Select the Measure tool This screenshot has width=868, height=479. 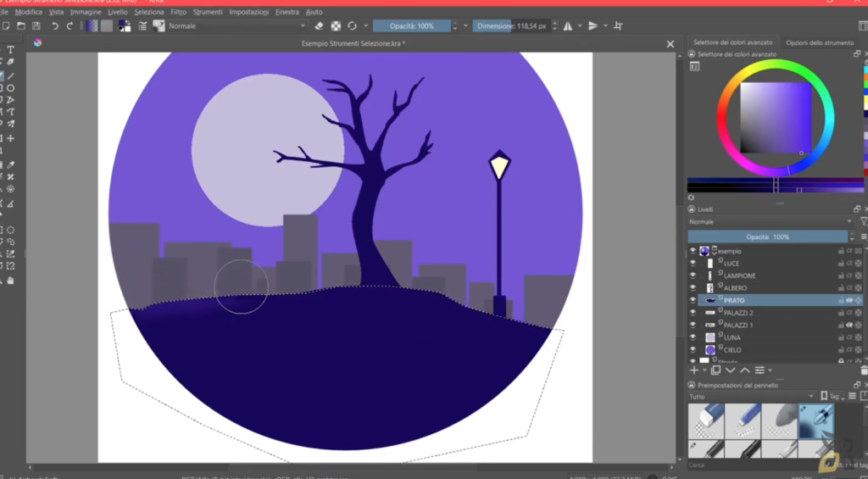(10, 203)
